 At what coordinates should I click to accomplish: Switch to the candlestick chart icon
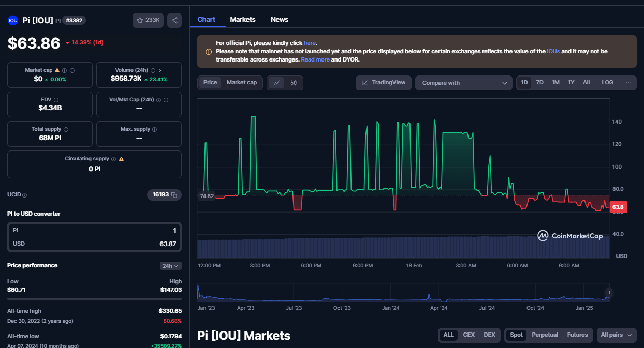(294, 83)
